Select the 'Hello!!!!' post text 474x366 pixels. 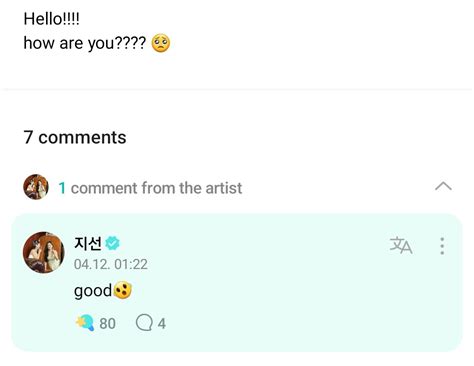point(52,19)
